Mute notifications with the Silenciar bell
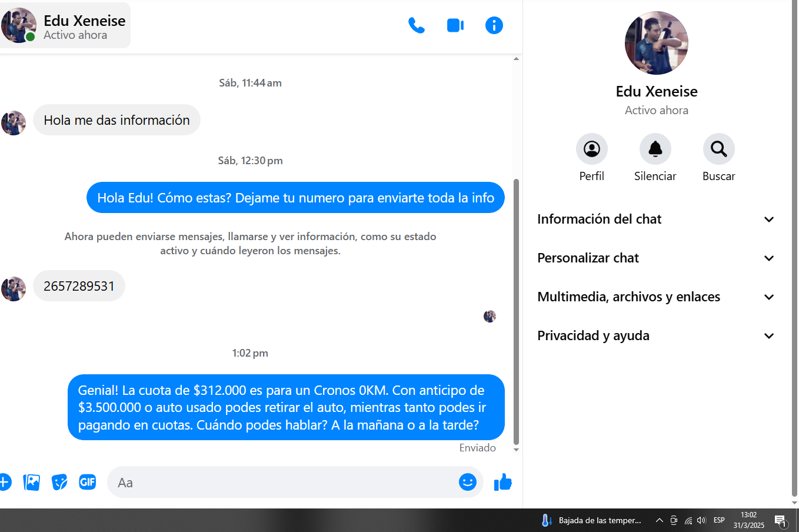Screen dimensions: 799x532 655,158
